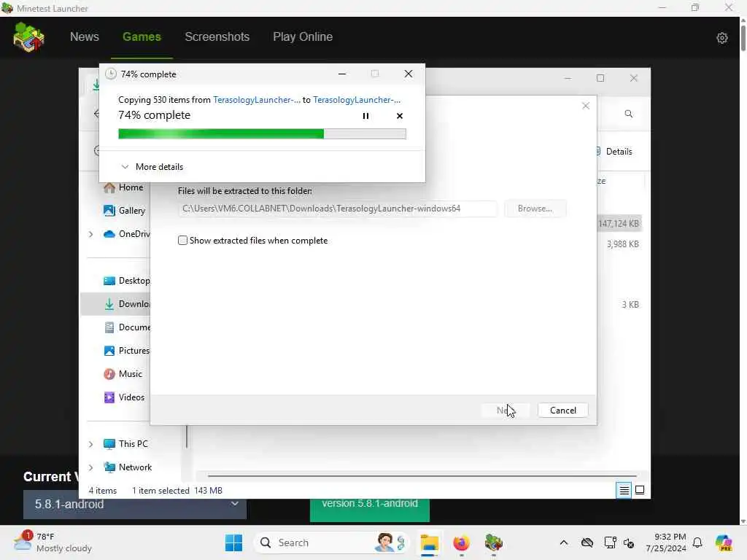Click the OneDrive tray cloud icon
The image size is (747, 560).
tap(587, 542)
